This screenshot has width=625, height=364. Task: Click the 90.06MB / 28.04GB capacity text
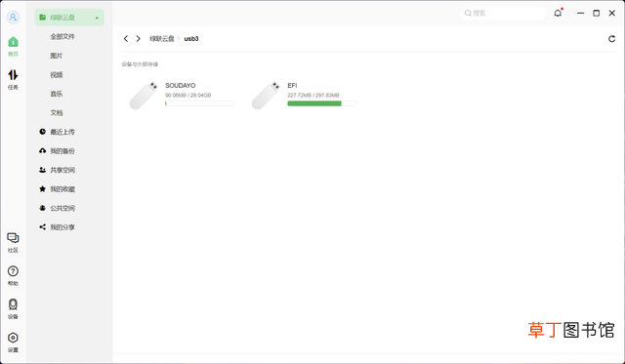pyautogui.click(x=188, y=96)
